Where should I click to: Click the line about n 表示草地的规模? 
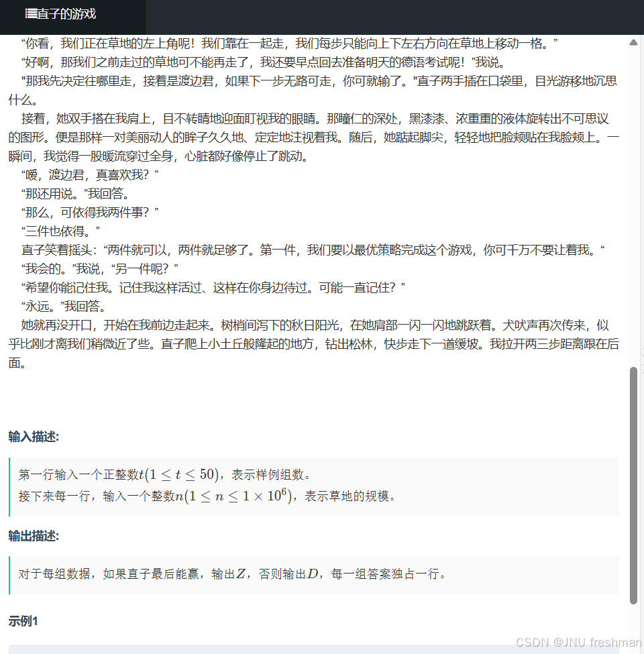tap(207, 496)
